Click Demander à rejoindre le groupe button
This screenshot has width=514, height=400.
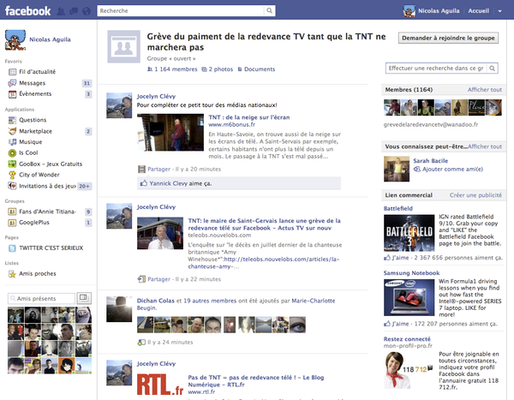pyautogui.click(x=448, y=38)
